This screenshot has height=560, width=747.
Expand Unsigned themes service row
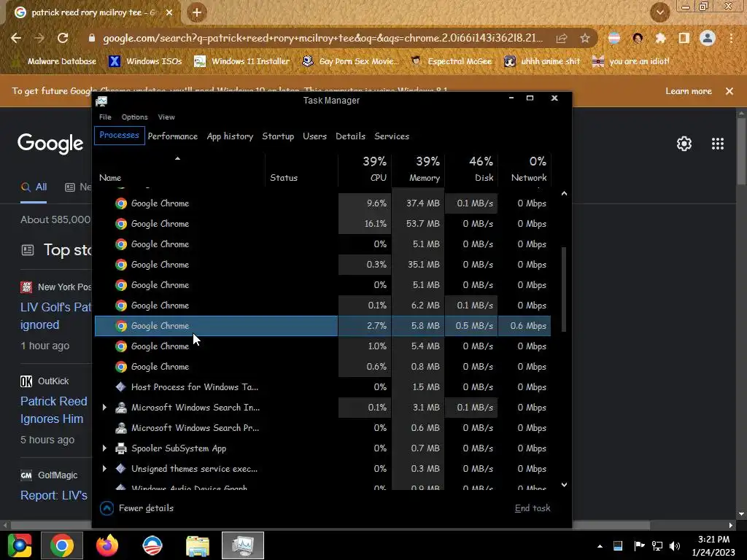point(104,469)
